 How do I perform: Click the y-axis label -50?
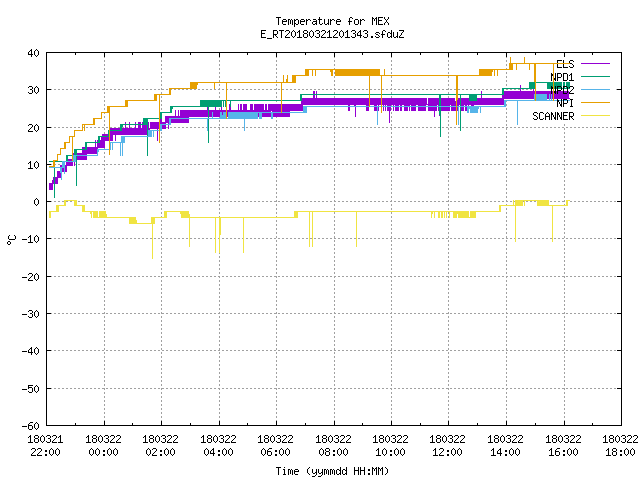[31, 389]
